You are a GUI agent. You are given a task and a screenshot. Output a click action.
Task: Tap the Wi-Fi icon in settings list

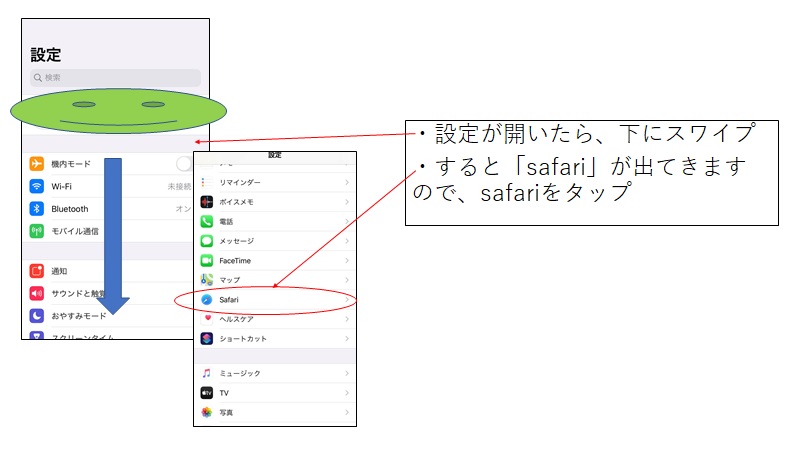point(37,186)
